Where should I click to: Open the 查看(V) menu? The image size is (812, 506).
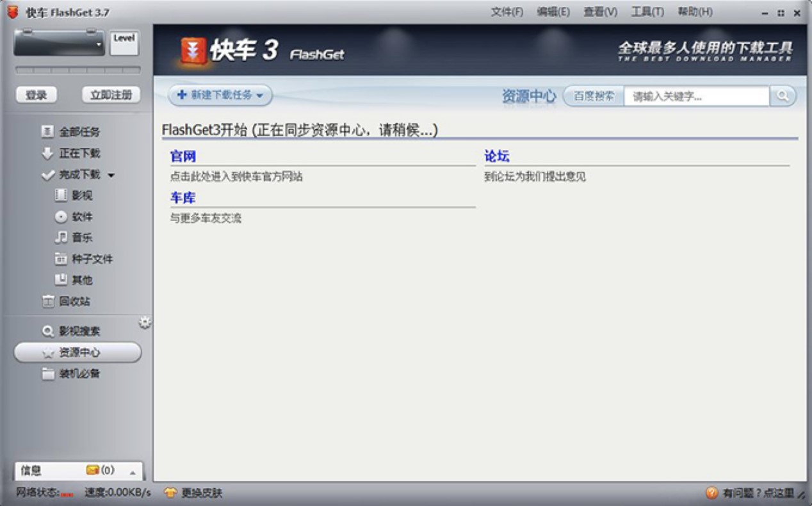(599, 12)
